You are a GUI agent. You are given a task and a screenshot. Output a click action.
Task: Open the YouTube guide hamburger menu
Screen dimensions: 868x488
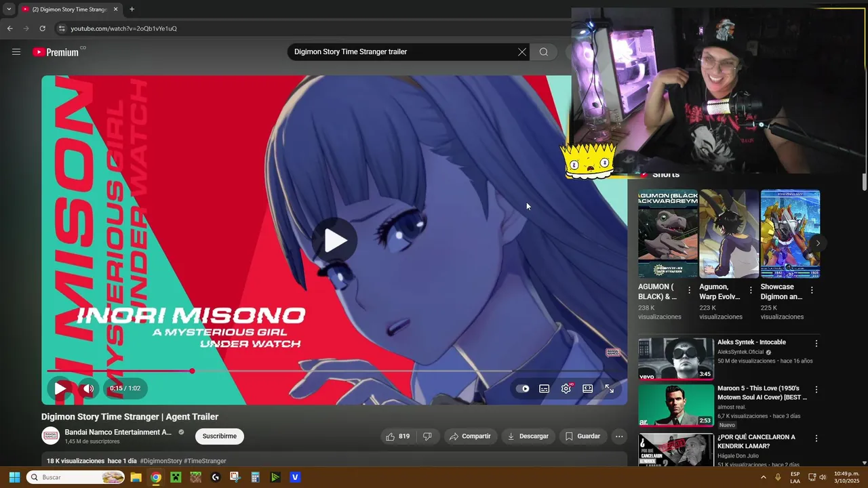[16, 52]
